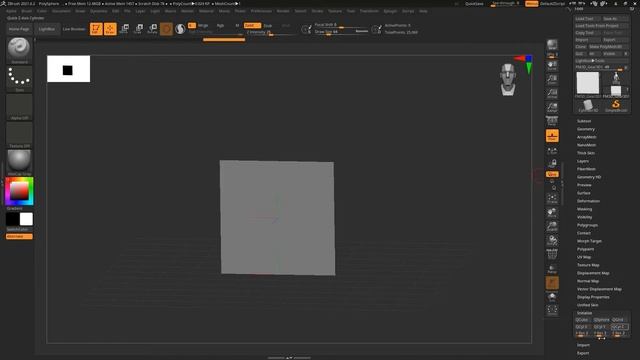This screenshot has width=640, height=360.
Task: Open LightBox browser
Action: (47, 29)
